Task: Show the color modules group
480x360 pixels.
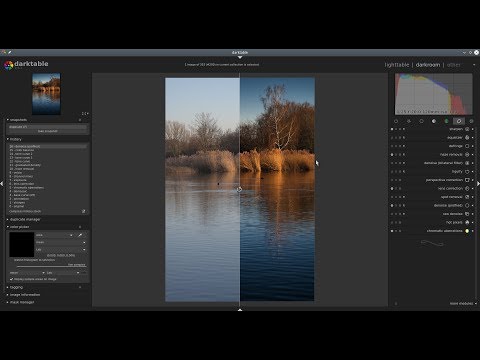Action: coord(446,121)
